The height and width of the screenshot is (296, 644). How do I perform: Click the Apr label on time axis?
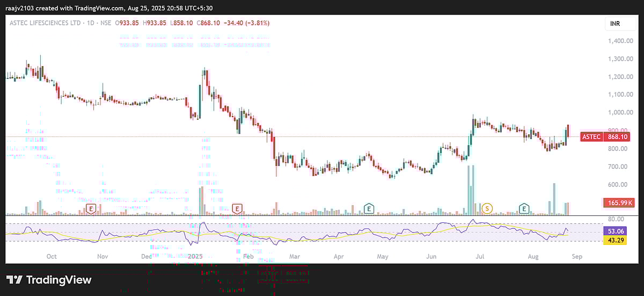point(339,256)
